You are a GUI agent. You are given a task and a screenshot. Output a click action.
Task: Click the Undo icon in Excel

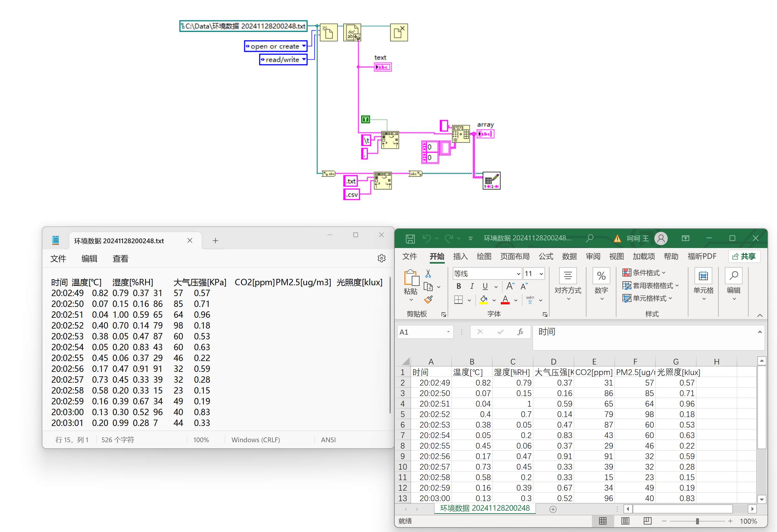[x=427, y=238]
